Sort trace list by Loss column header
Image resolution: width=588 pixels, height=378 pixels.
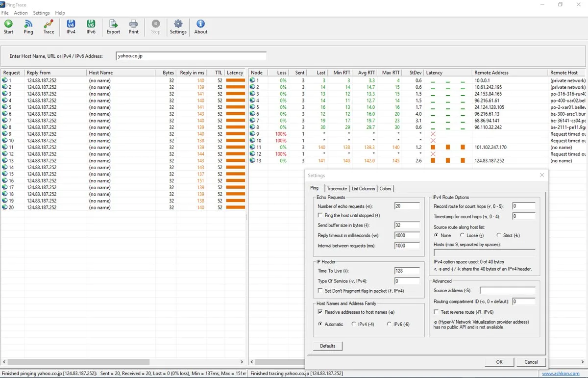[279, 73]
